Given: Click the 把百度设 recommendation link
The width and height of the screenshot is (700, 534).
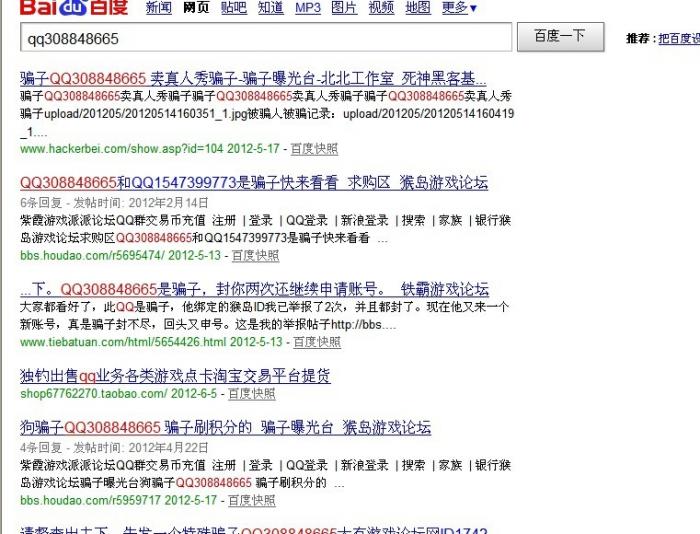Looking at the screenshot, I should point(679,38).
